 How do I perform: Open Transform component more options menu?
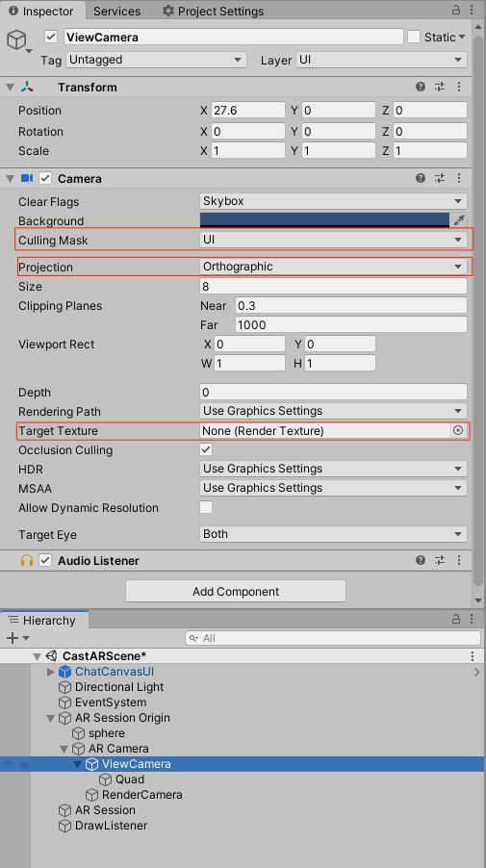click(459, 87)
